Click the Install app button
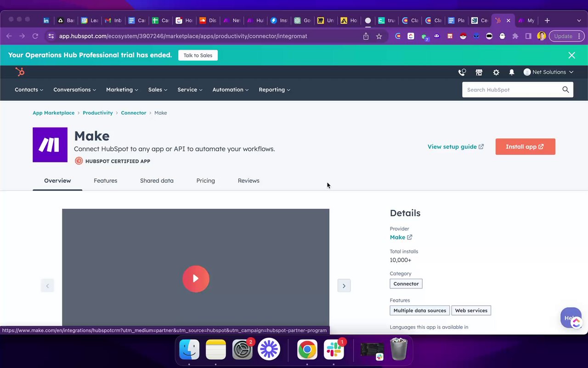The image size is (588, 368). 525,147
